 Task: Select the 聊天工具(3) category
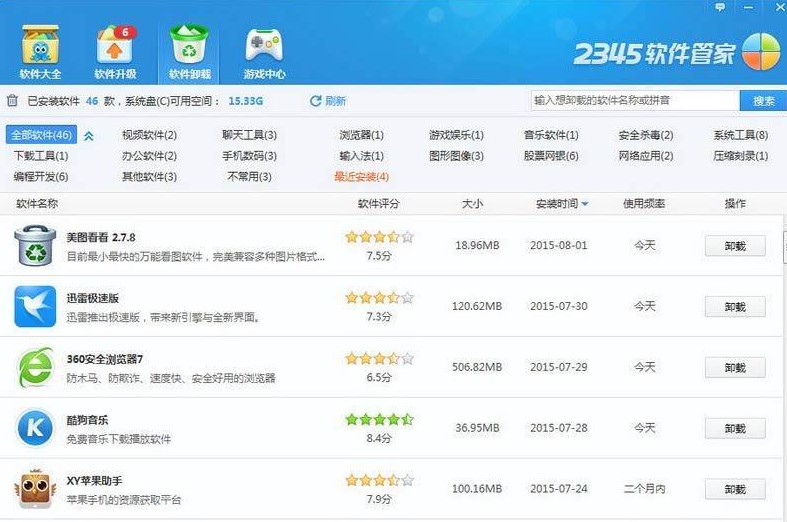click(x=249, y=135)
